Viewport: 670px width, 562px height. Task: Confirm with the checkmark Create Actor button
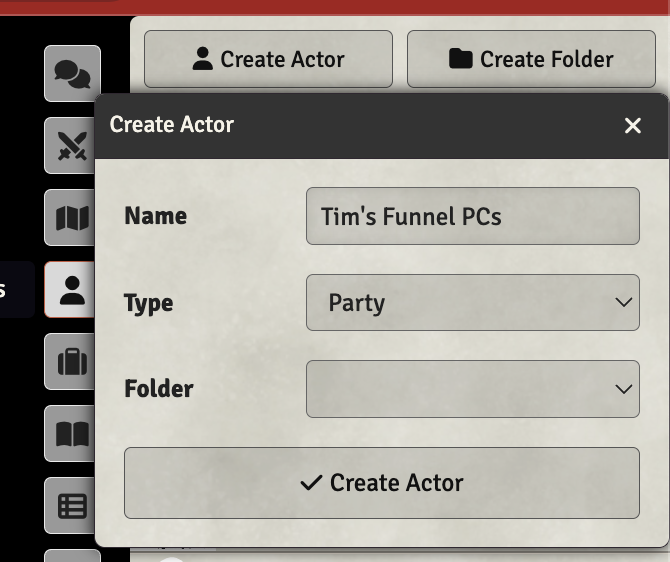(382, 483)
